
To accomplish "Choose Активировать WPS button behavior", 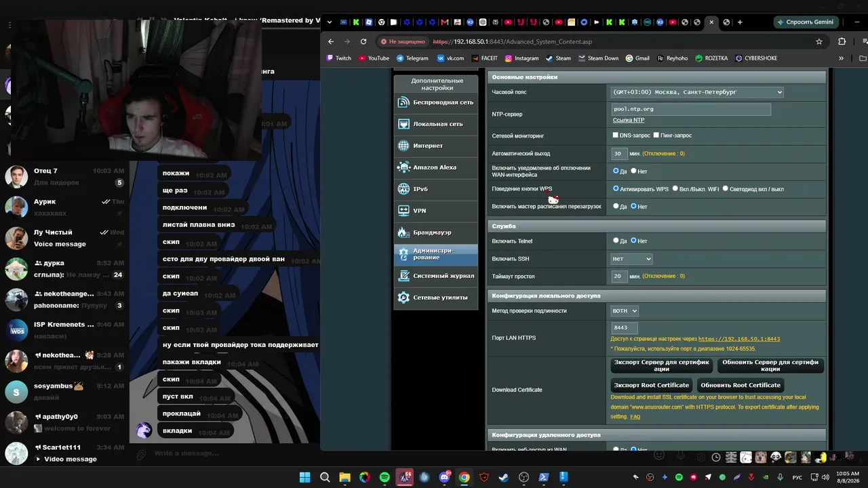I will 616,188.
